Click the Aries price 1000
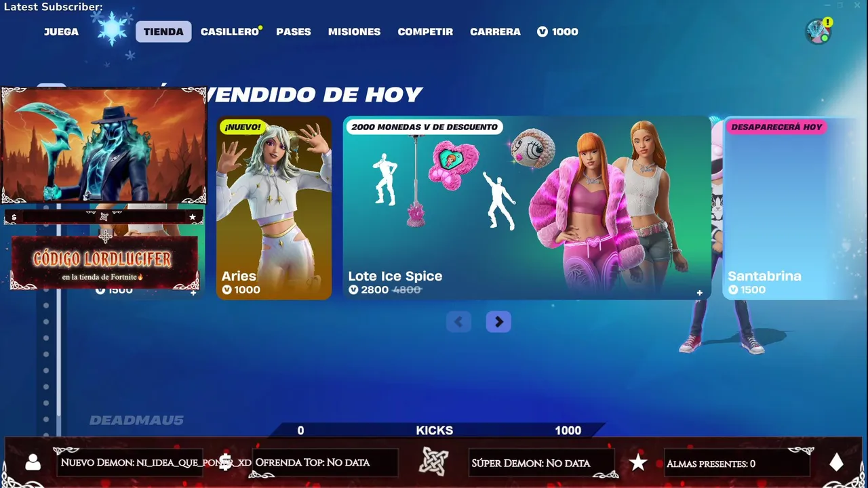 pyautogui.click(x=241, y=289)
